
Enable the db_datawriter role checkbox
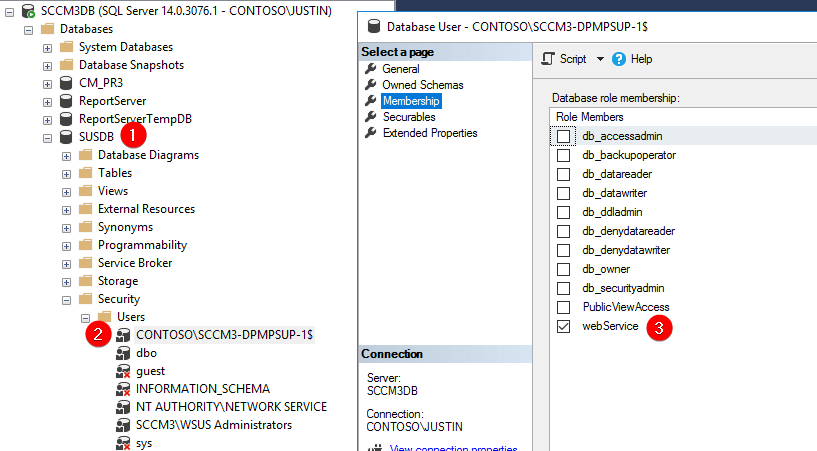point(563,193)
